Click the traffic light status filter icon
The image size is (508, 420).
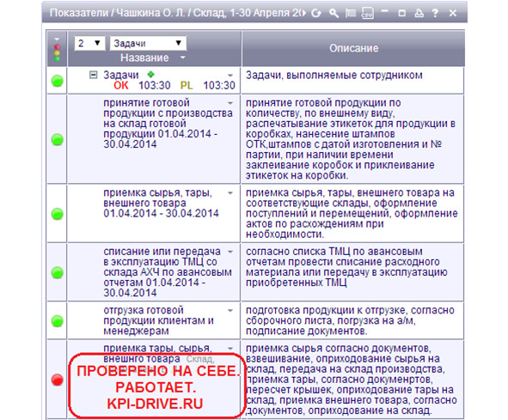[57, 49]
